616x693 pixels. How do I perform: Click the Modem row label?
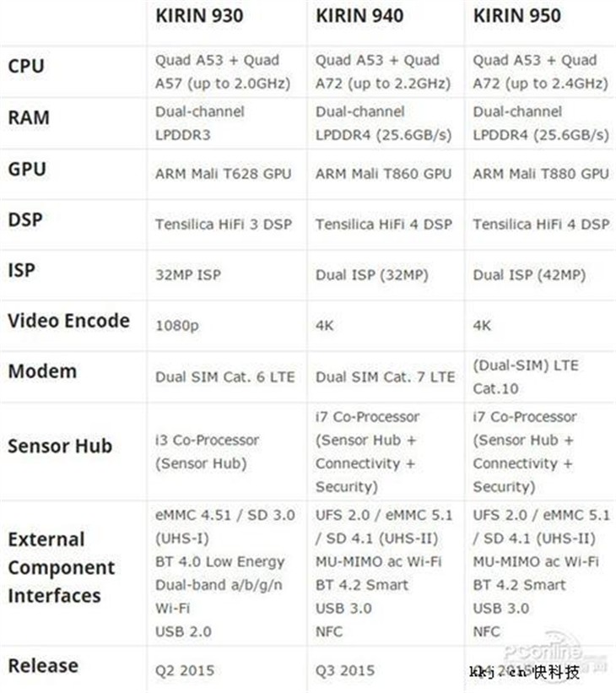[x=42, y=371]
